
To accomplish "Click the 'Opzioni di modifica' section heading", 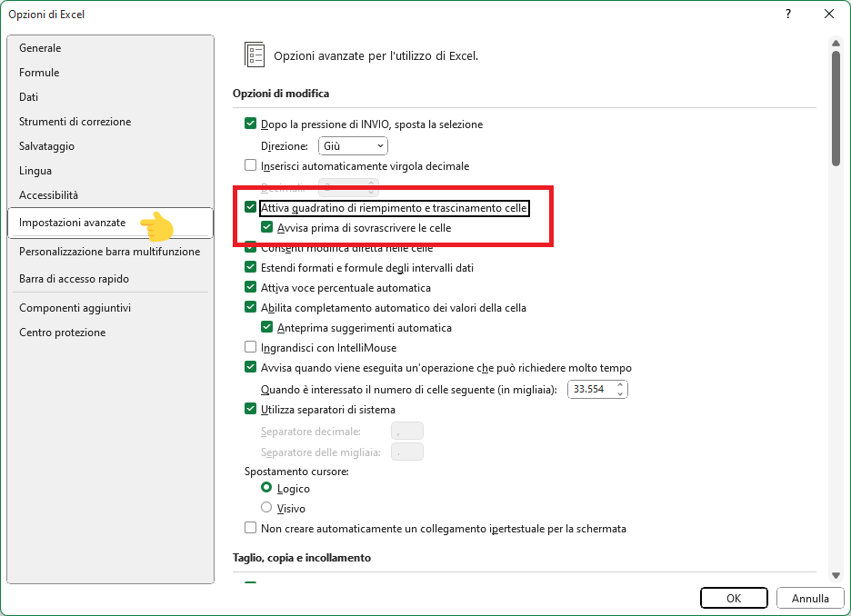I will [x=281, y=94].
